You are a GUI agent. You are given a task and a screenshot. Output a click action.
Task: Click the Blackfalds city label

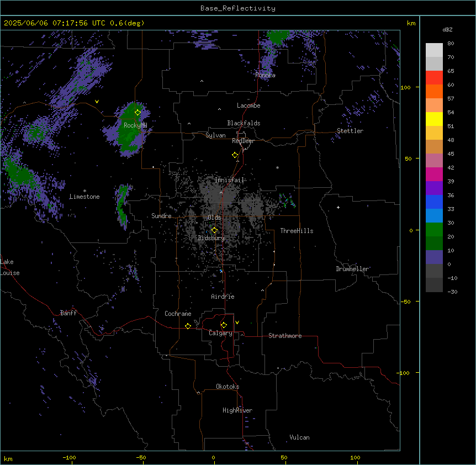click(244, 123)
